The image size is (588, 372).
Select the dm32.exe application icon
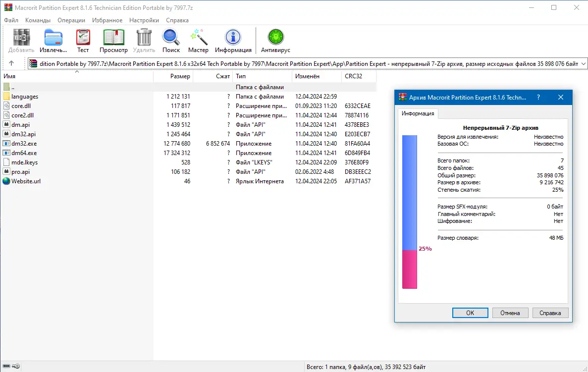pyautogui.click(x=6, y=143)
